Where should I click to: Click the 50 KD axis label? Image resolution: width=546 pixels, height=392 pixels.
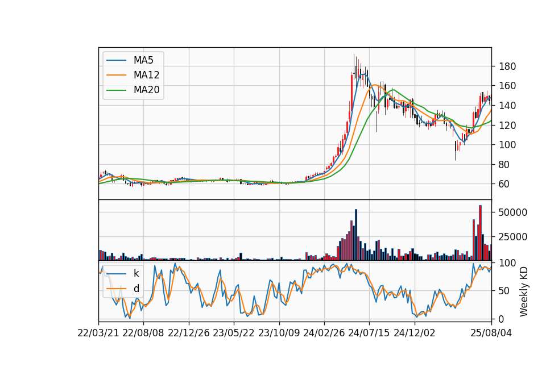504,291
